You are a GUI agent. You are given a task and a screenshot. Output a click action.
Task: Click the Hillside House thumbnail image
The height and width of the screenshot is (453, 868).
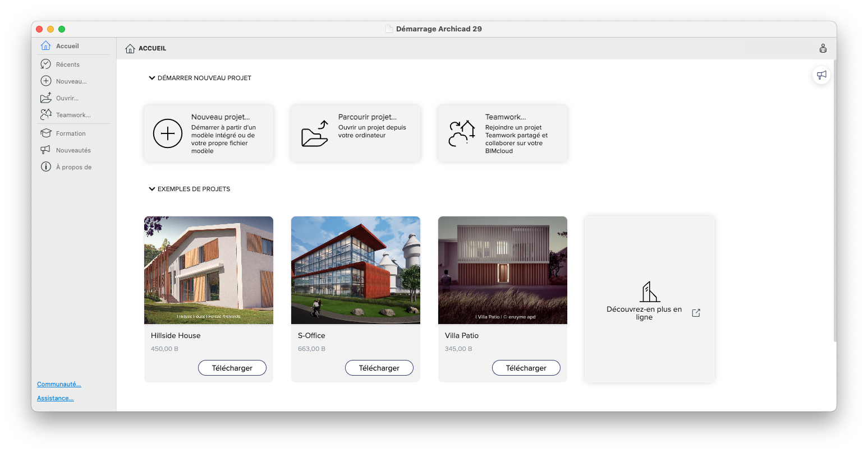click(209, 270)
